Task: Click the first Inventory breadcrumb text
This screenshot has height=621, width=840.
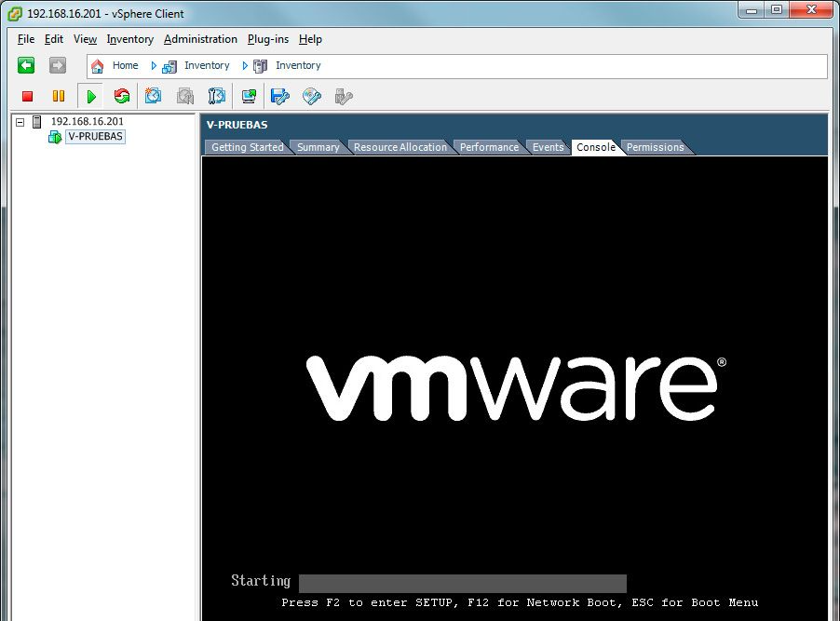Action: pyautogui.click(x=207, y=65)
